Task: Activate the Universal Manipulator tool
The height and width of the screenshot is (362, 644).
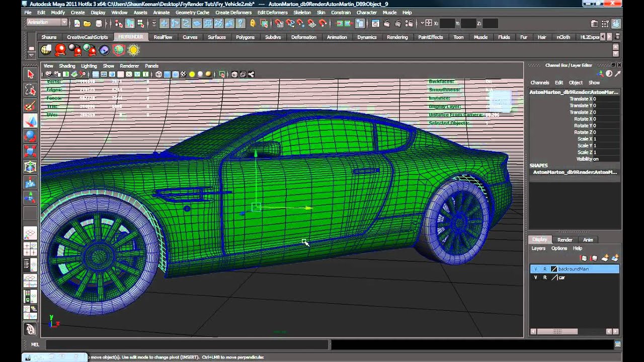Action: point(30,167)
